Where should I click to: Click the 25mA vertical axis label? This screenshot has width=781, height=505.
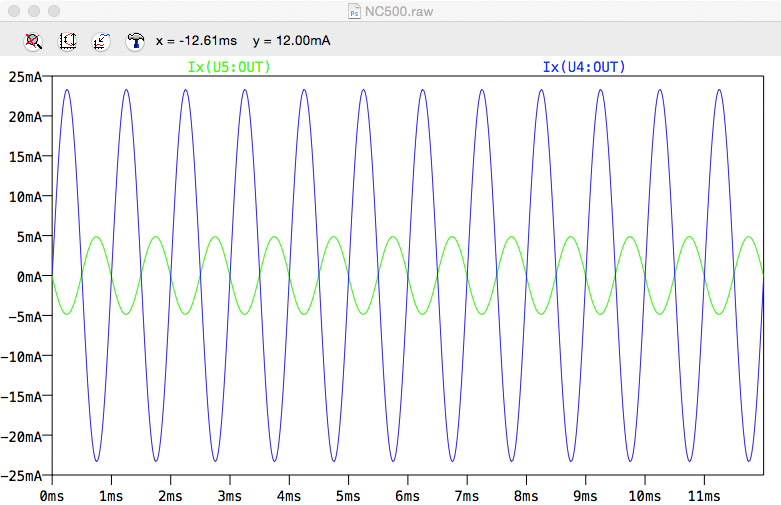coord(25,77)
